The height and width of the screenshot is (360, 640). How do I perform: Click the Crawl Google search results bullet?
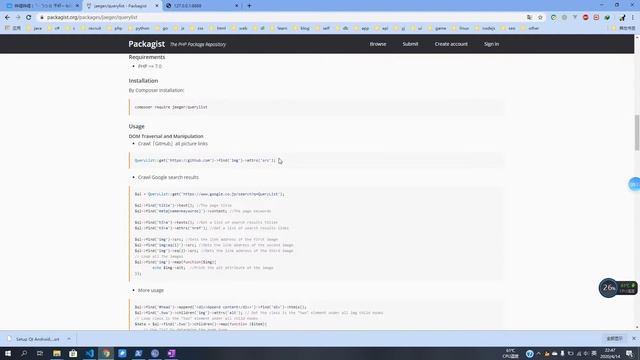[x=168, y=177]
